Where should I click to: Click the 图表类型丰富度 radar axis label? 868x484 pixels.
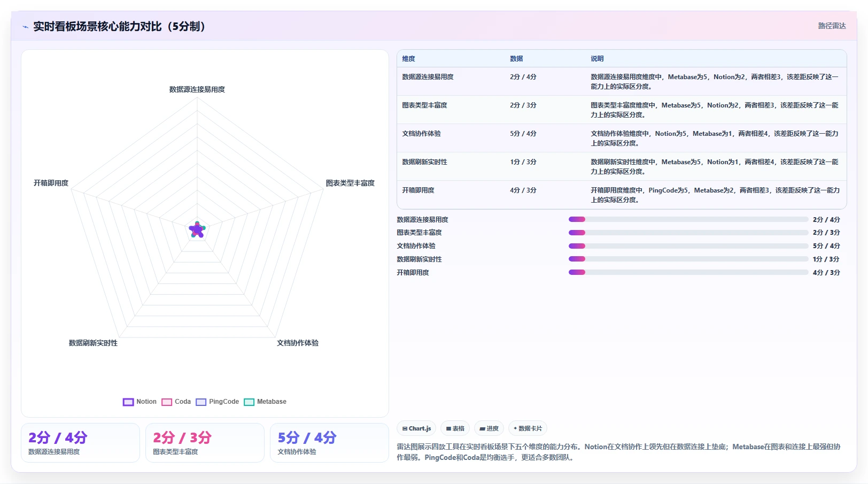click(350, 183)
